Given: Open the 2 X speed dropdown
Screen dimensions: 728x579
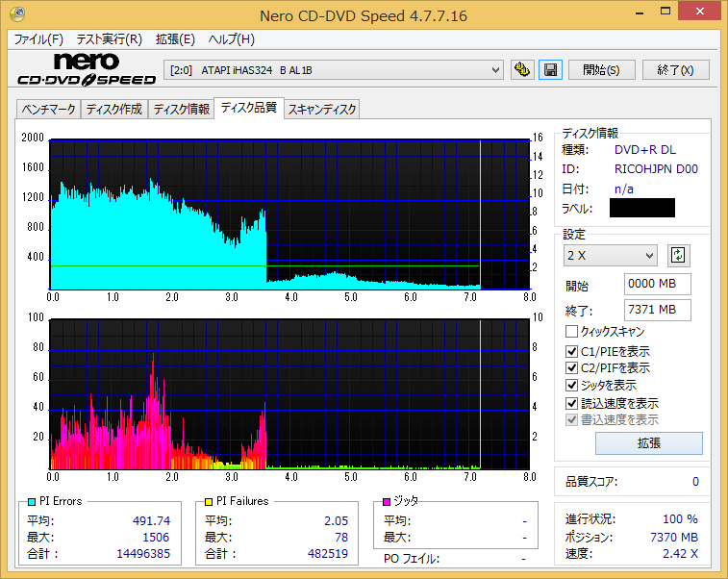Looking at the screenshot, I should [x=611, y=256].
